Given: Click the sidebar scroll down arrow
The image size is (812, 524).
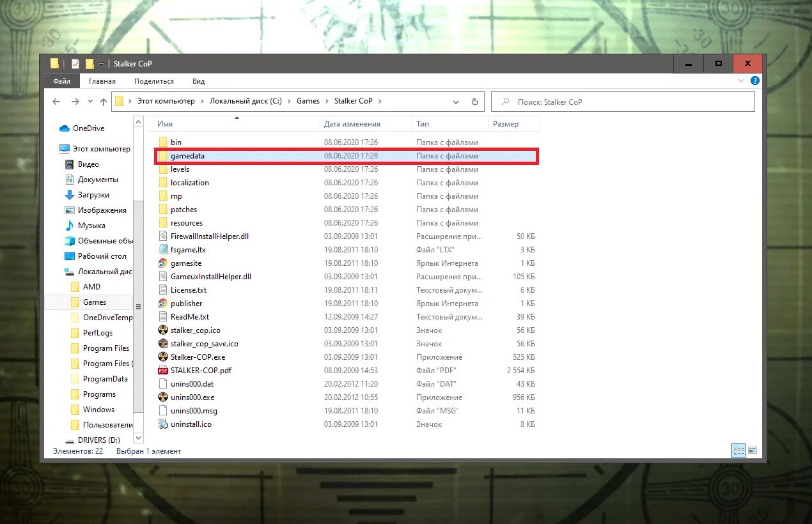Looking at the screenshot, I should pyautogui.click(x=139, y=438).
